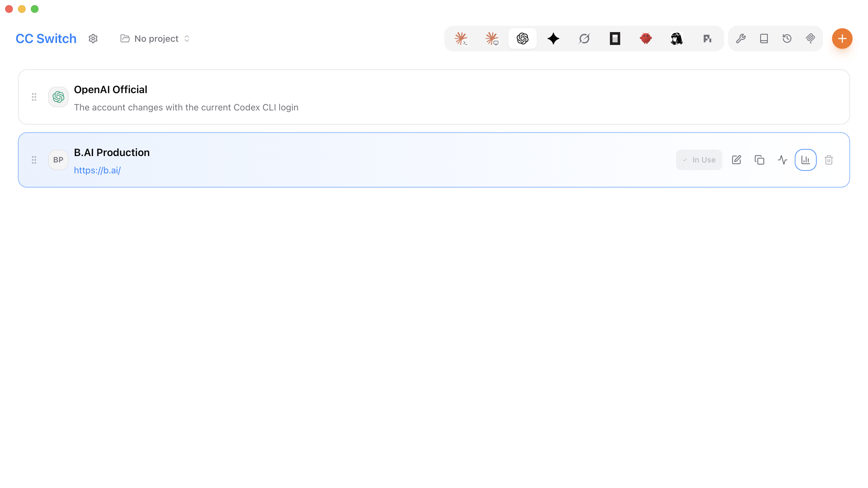Select the slashed-circle app tab
The width and height of the screenshot is (868, 488).
point(584,39)
